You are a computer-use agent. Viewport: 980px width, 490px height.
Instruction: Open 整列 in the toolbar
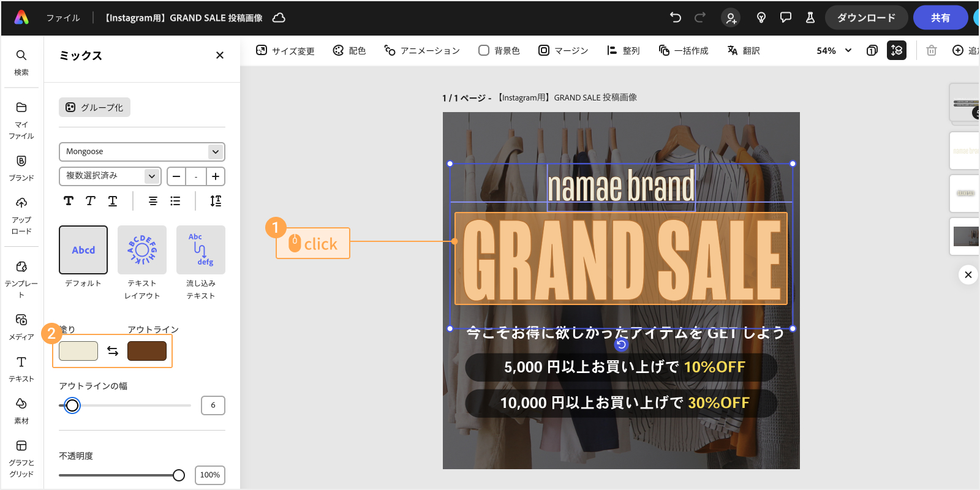point(623,51)
